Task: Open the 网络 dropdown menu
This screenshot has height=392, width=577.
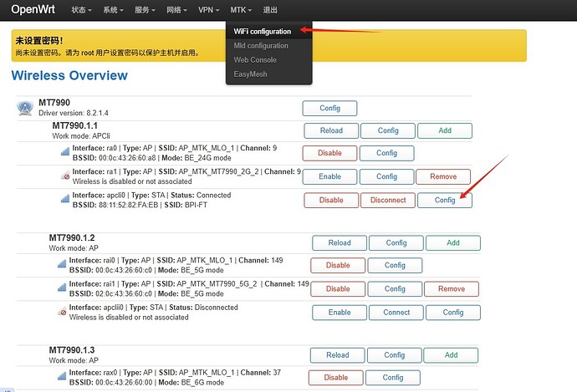Action: click(x=176, y=10)
